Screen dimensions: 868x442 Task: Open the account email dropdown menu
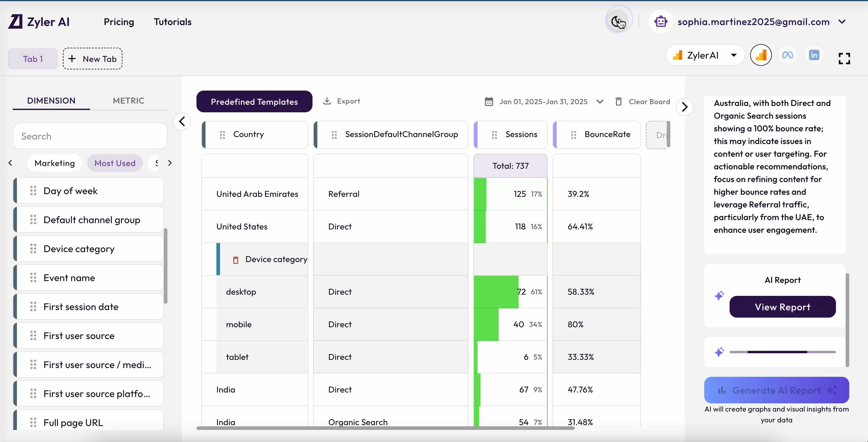click(842, 22)
